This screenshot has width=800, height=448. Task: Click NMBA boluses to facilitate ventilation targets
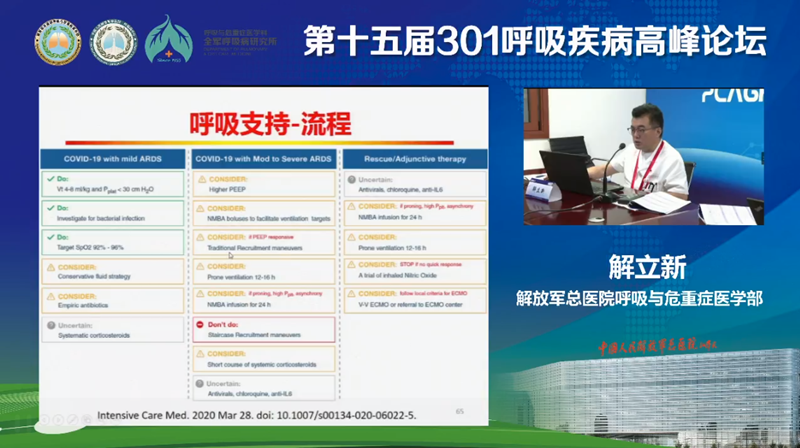269,218
